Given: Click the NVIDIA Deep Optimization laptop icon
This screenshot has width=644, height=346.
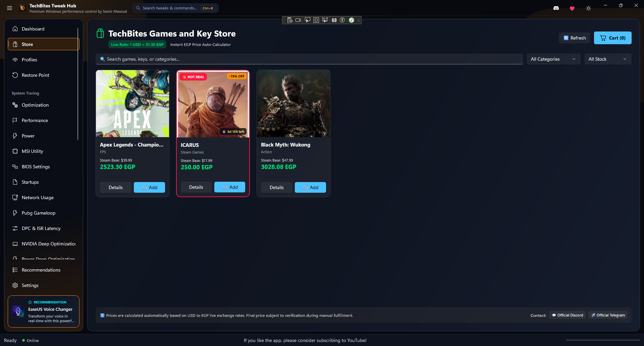Looking at the screenshot, I should [x=15, y=244].
